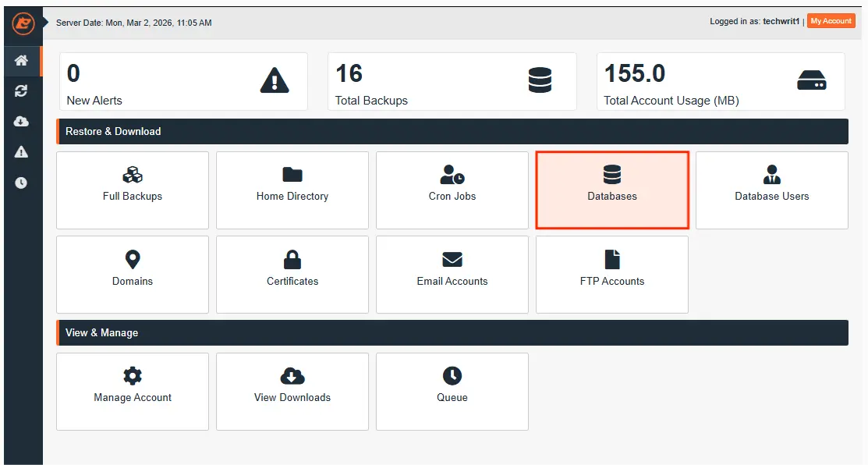Select the Cron Jobs tile
This screenshot has width=868, height=465.
[x=452, y=190]
